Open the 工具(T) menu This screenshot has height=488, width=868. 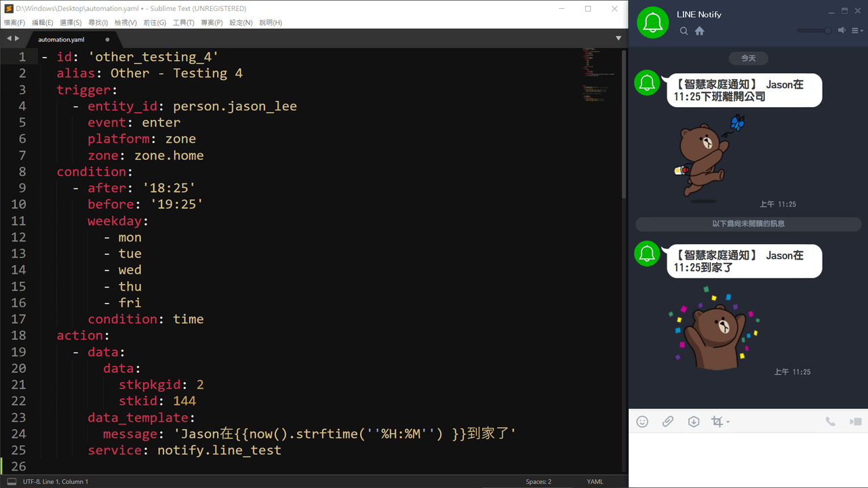184,22
